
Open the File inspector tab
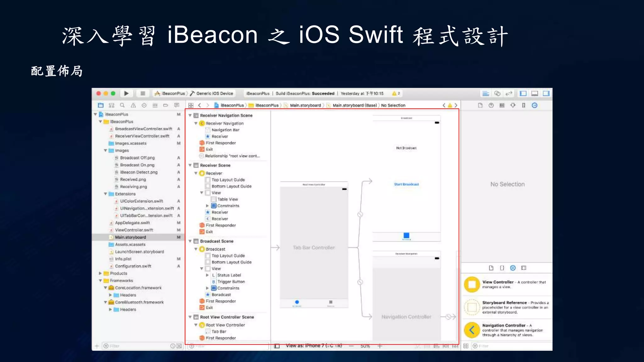(x=480, y=105)
